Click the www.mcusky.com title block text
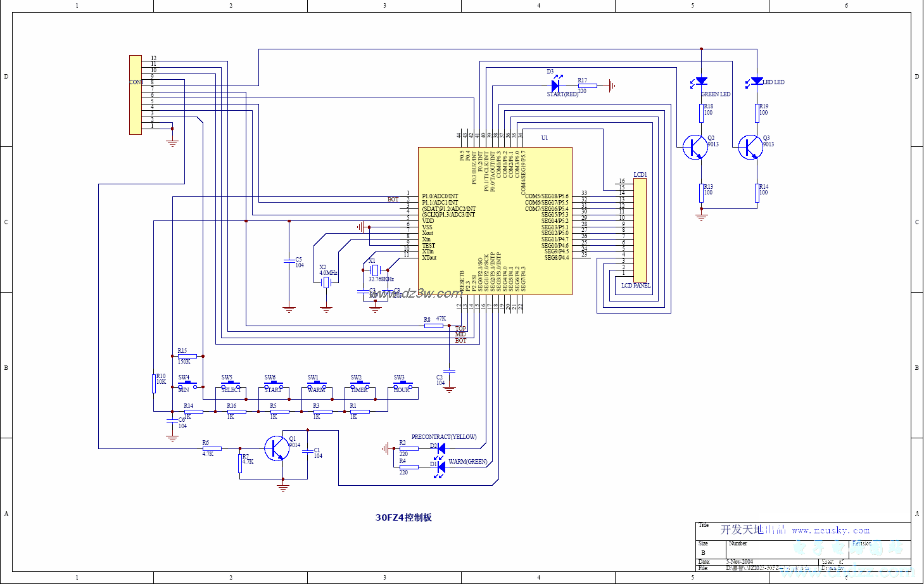 (830, 530)
